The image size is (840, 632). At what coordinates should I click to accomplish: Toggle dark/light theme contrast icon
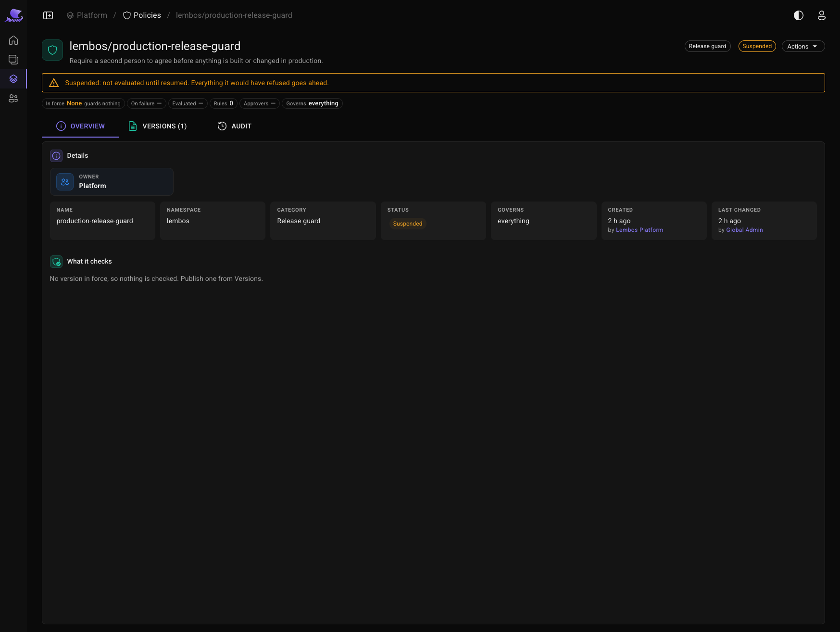click(x=799, y=15)
